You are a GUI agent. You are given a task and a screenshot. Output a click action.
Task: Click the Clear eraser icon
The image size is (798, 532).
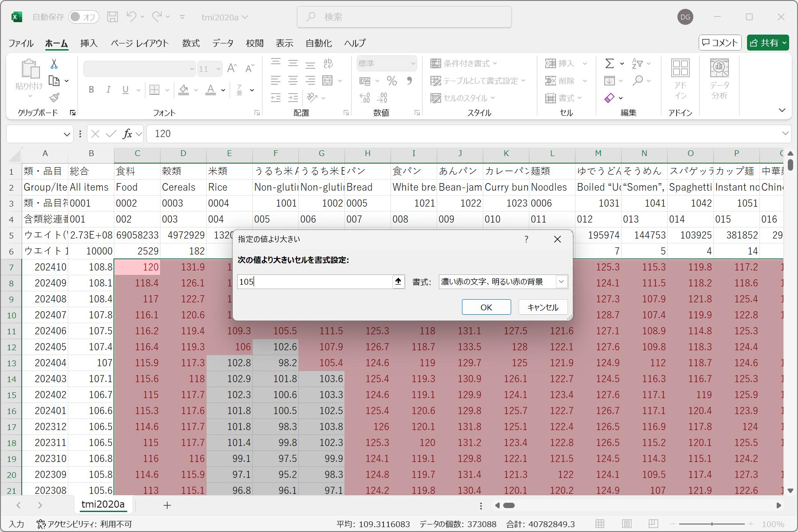click(x=610, y=98)
